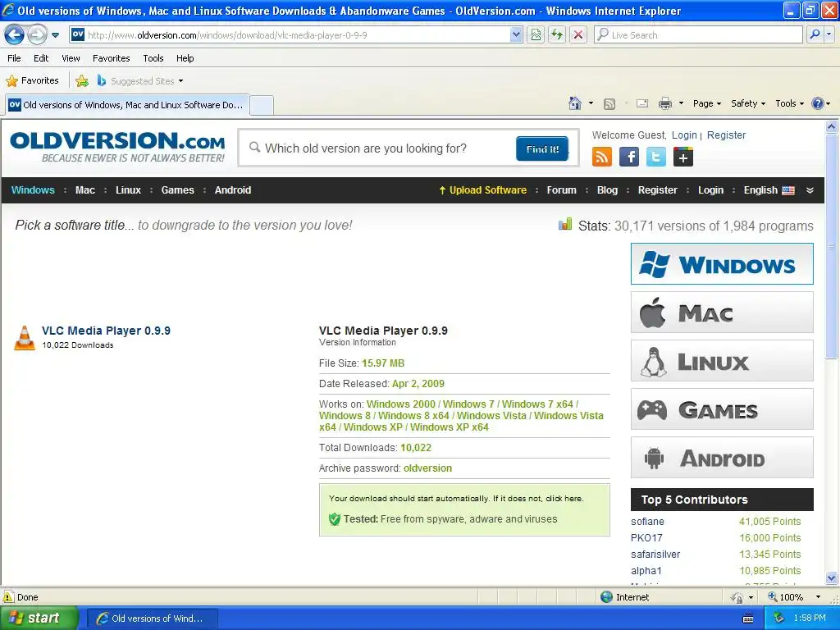
Task: Open the Blog link in navigation bar
Action: pos(608,190)
